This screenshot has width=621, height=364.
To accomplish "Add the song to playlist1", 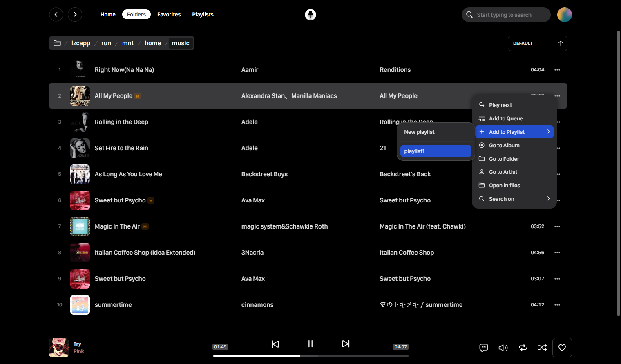I will click(436, 151).
